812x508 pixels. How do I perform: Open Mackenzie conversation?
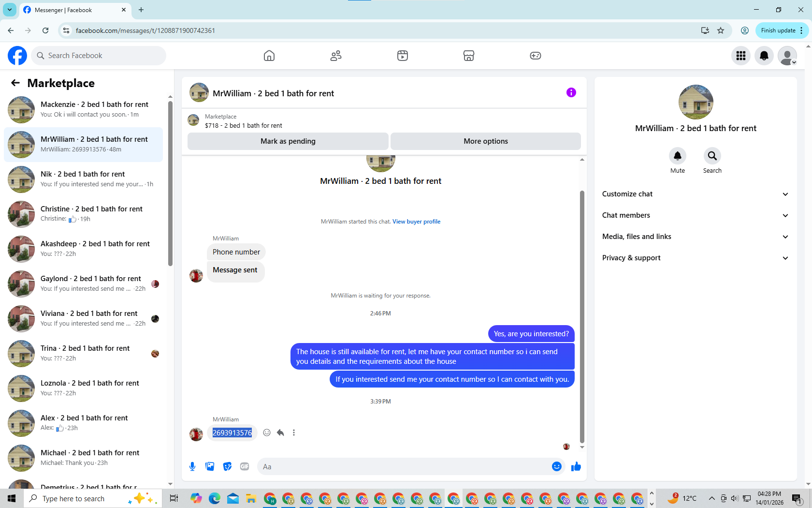pyautogui.click(x=84, y=110)
